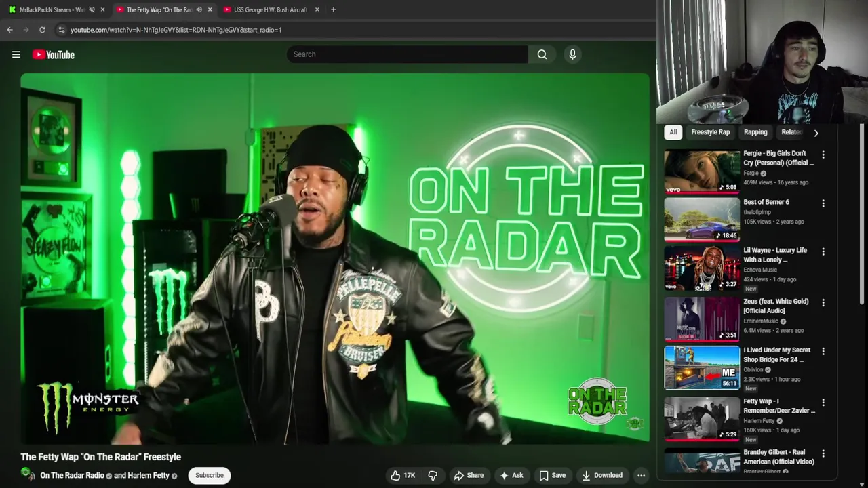868x488 pixels.
Task: Focus the YouTube search box
Action: pos(407,54)
